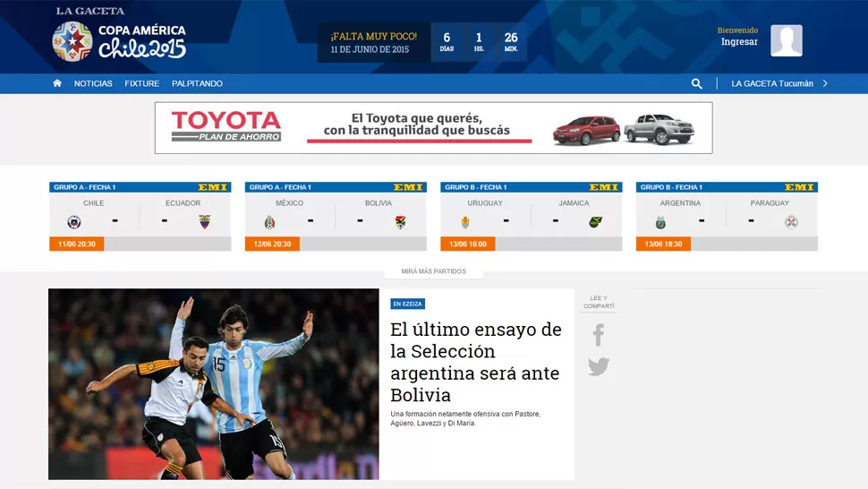Expand the Mirá más partidos section

(433, 271)
